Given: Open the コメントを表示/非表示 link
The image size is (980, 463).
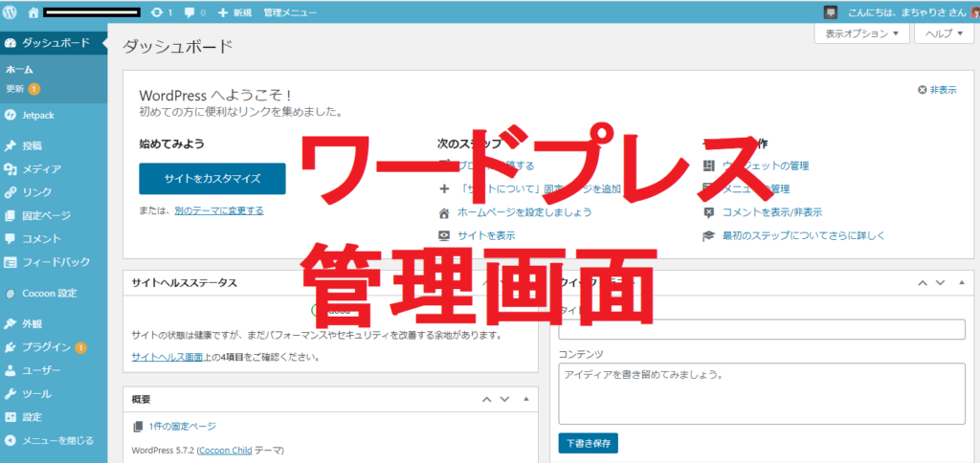Looking at the screenshot, I should [x=772, y=212].
